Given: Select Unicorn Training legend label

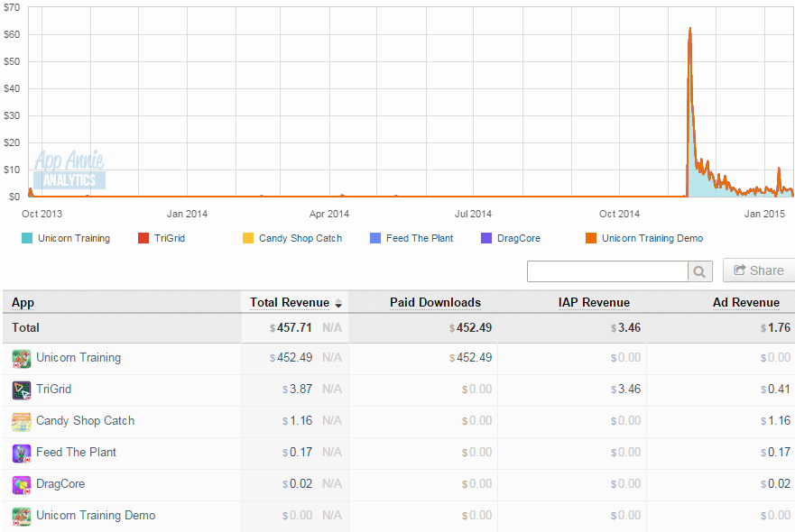Looking at the screenshot, I should pyautogui.click(x=74, y=238).
